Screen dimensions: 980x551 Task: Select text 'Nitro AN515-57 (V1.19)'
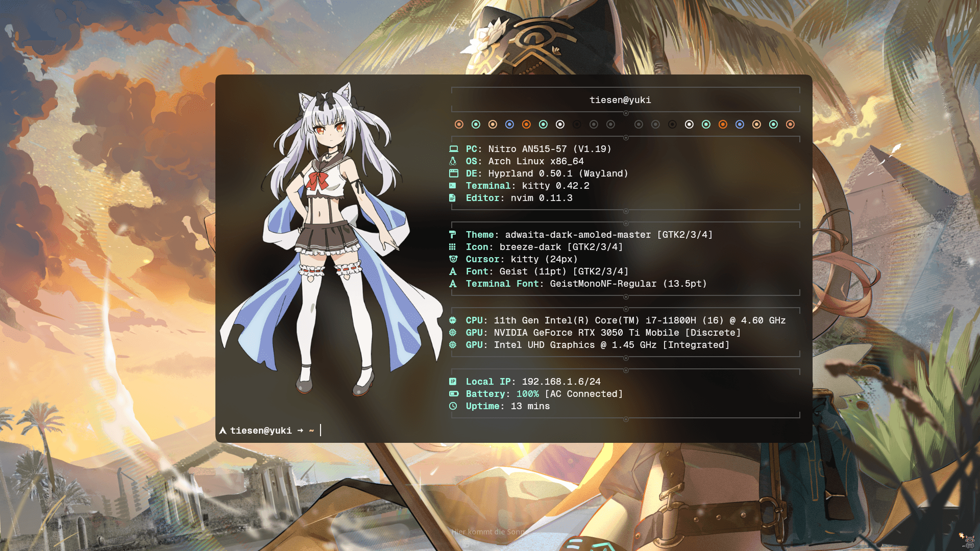[x=550, y=149]
